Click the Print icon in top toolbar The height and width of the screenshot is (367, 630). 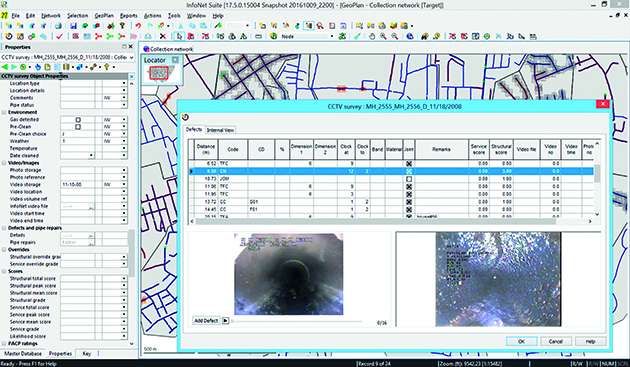(x=58, y=26)
